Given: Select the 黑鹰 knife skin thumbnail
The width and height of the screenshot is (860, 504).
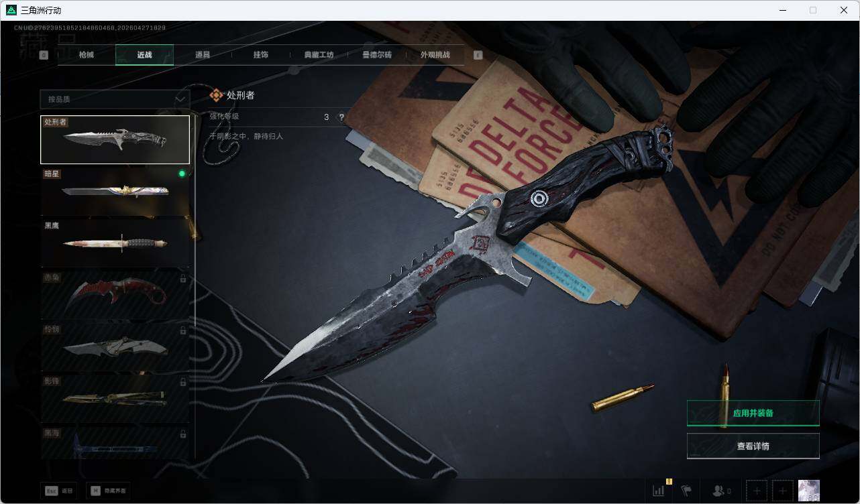Looking at the screenshot, I should click(x=115, y=243).
